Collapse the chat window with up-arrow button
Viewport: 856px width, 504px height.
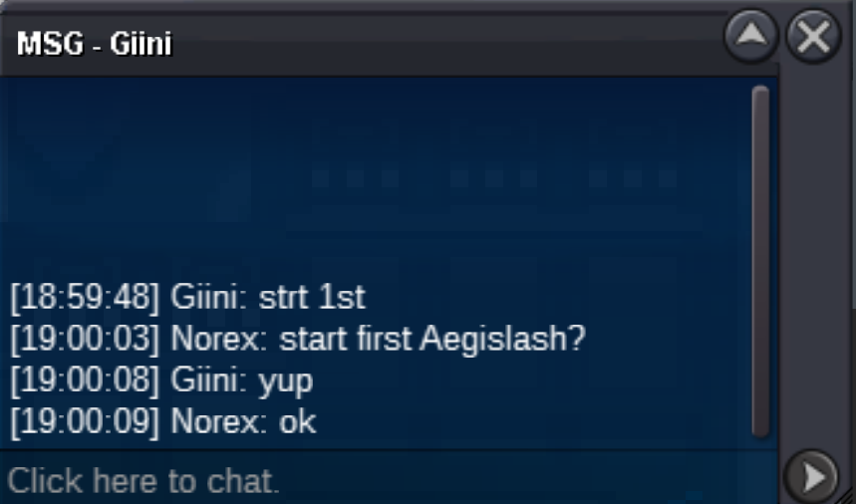751,36
